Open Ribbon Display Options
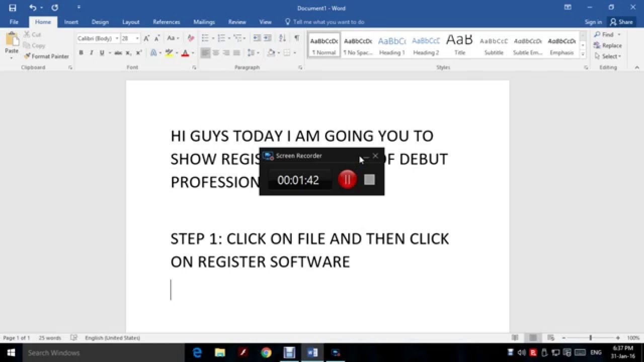This screenshot has height=362, width=644. point(568,8)
